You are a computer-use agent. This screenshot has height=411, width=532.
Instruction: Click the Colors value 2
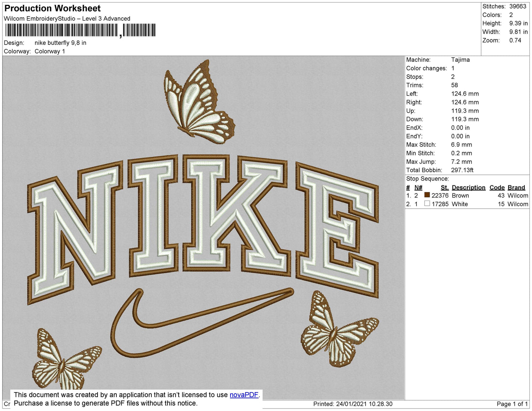tap(511, 15)
